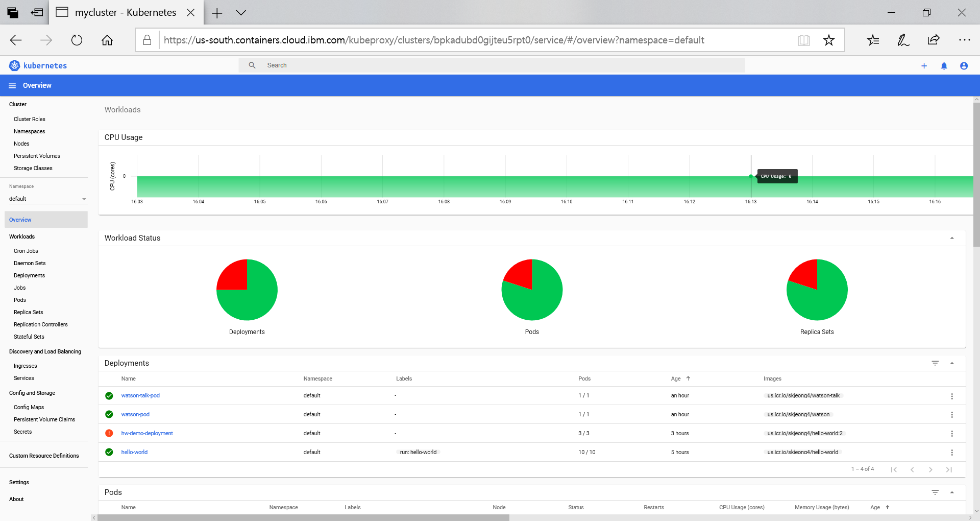Screen dimensions: 980x521
Task: Click the filter icon in Pods card
Action: [935, 492]
